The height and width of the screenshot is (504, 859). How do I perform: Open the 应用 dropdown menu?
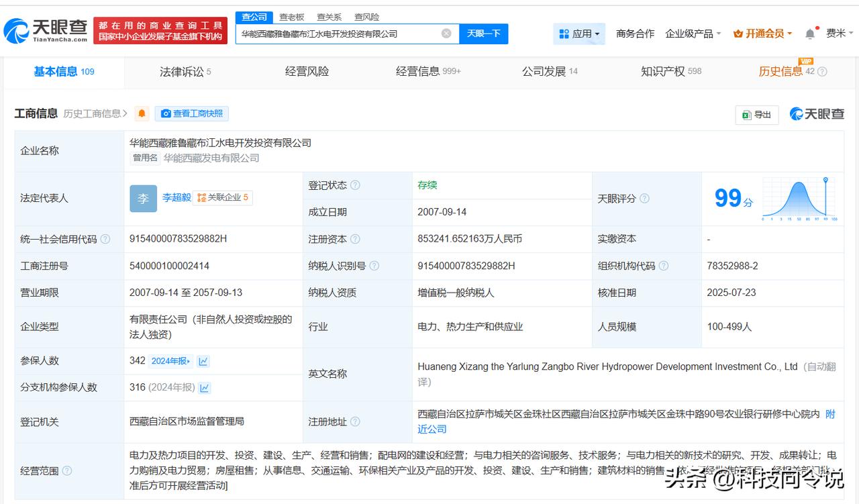click(579, 34)
